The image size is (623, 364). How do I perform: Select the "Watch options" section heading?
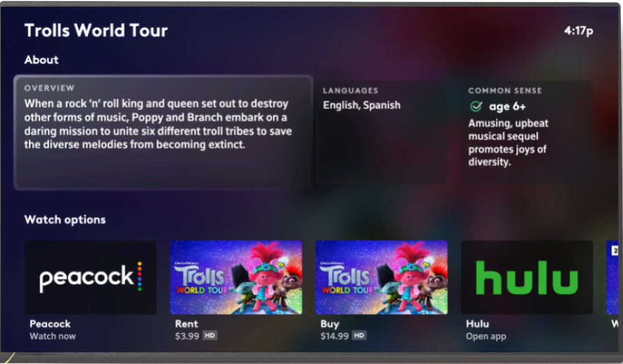65,220
